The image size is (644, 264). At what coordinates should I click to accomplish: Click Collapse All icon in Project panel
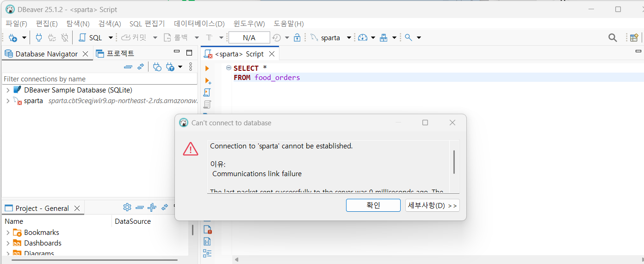click(x=139, y=207)
